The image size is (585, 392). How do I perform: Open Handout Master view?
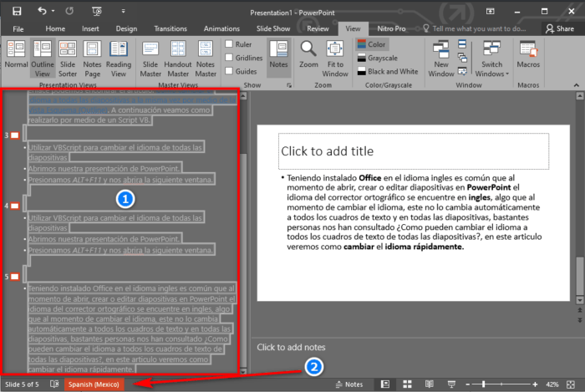click(x=177, y=59)
